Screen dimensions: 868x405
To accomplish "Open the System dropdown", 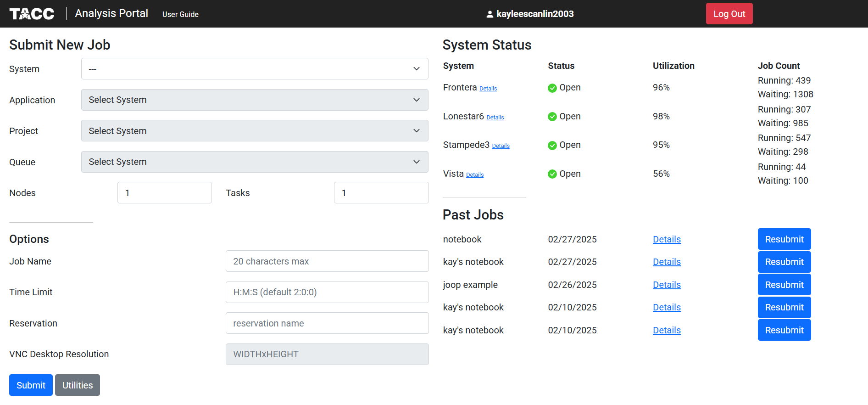I will pyautogui.click(x=255, y=69).
